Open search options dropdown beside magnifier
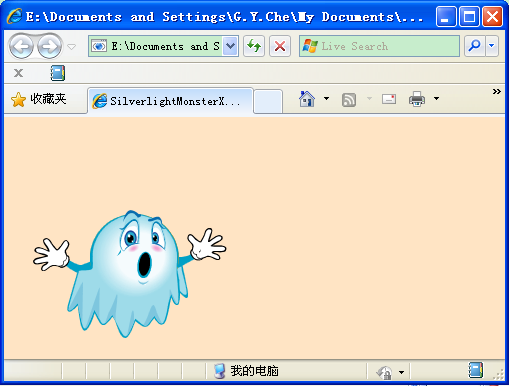Image resolution: width=509 pixels, height=386 pixels. (x=492, y=46)
